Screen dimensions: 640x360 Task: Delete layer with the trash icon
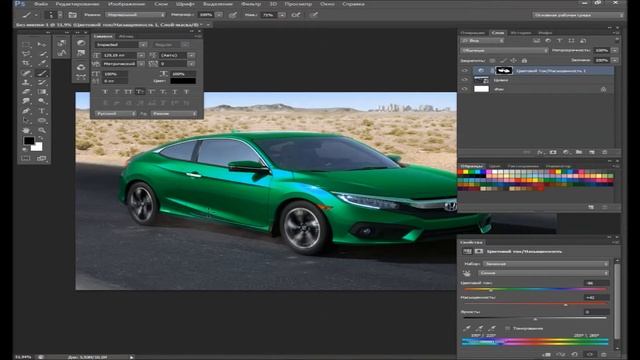604,152
